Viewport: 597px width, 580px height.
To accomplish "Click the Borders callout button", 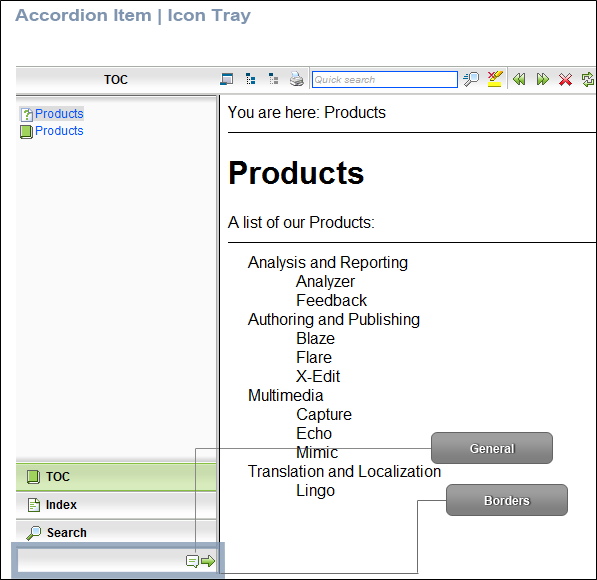I will [507, 500].
